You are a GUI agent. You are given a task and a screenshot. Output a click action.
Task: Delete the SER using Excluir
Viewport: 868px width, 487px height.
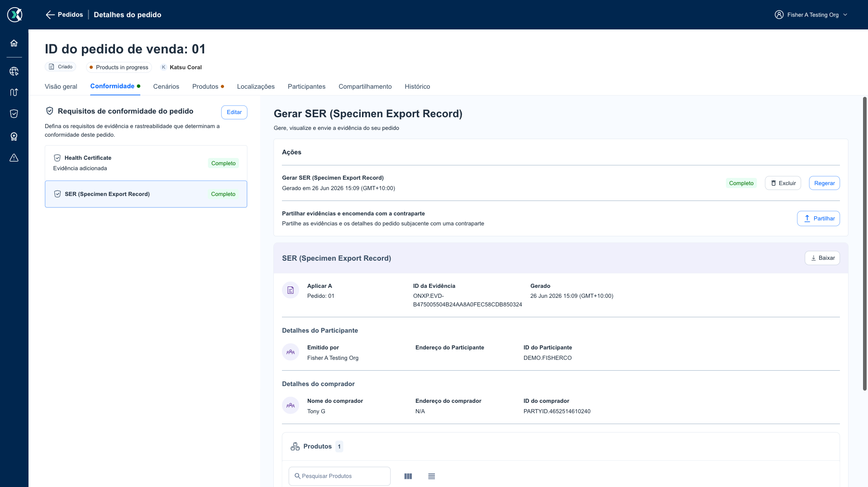(x=783, y=183)
